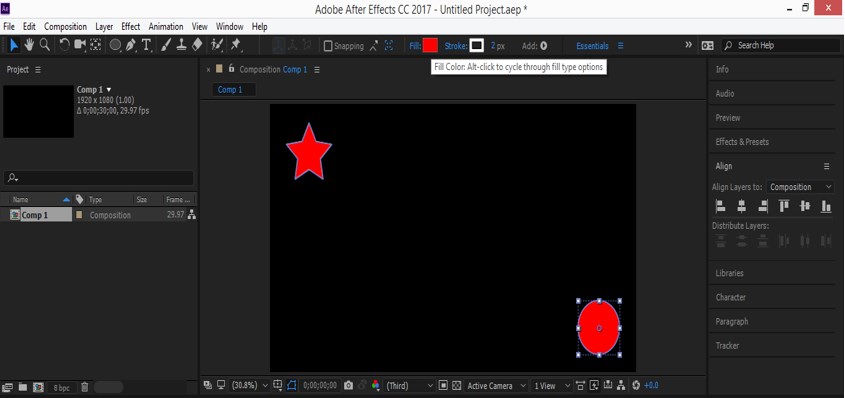Select the Ellipse shape tool
The image size is (845, 398).
(x=115, y=46)
